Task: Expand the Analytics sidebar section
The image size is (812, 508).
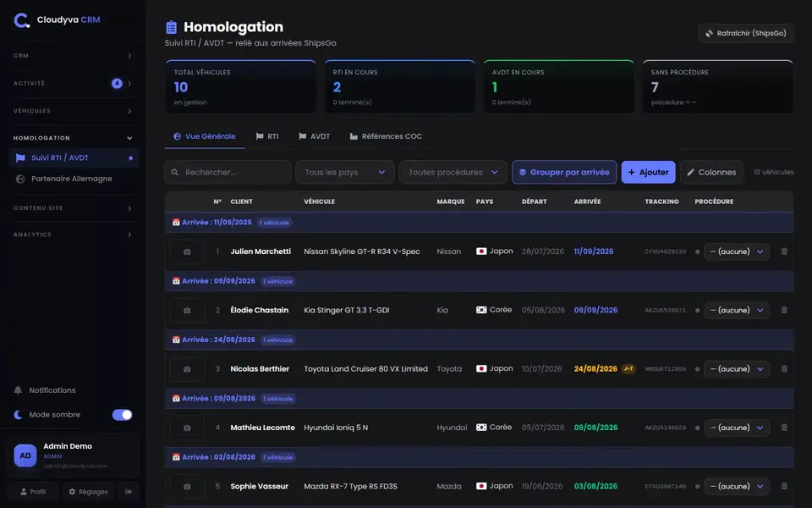Action: pyautogui.click(x=73, y=235)
